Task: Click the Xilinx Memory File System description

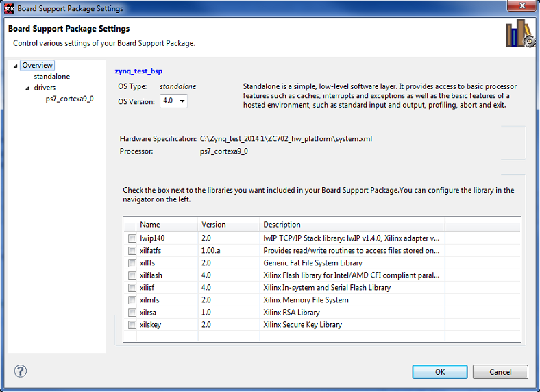Action: coord(306,300)
